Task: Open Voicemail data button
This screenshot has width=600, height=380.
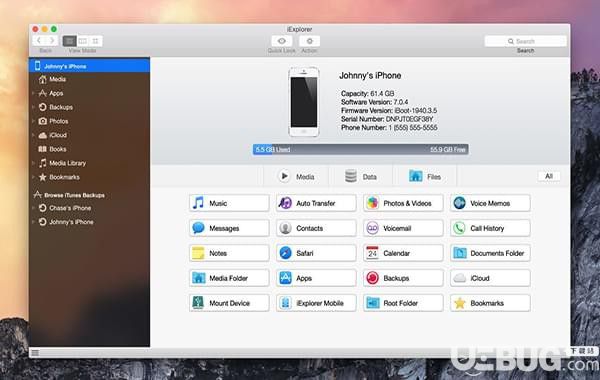Action: 403,228
